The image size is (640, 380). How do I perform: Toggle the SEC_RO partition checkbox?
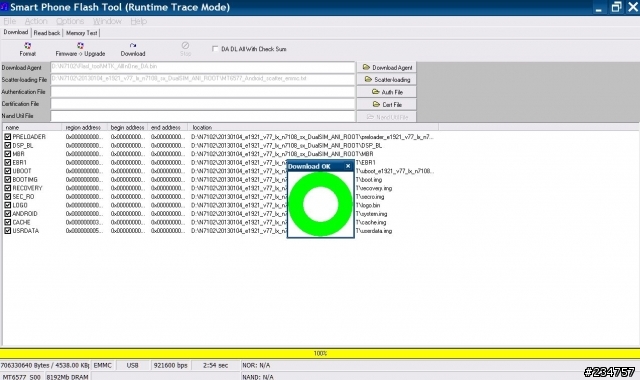[x=7, y=196]
